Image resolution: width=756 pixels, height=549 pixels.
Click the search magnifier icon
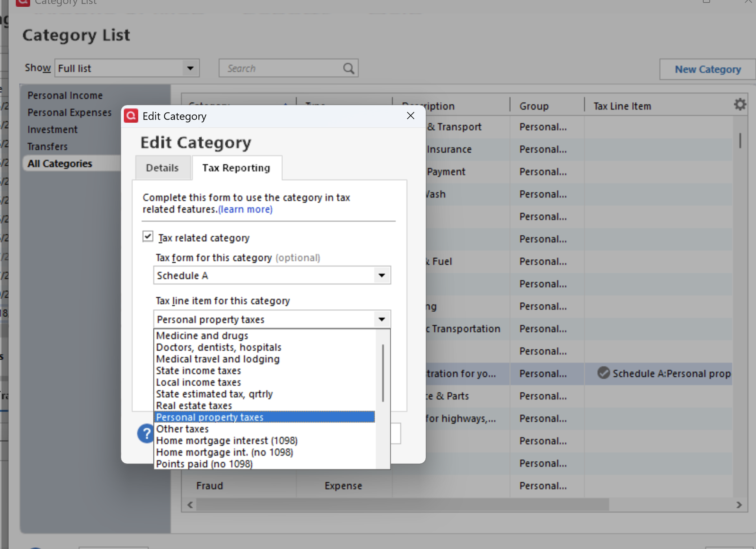coord(348,68)
